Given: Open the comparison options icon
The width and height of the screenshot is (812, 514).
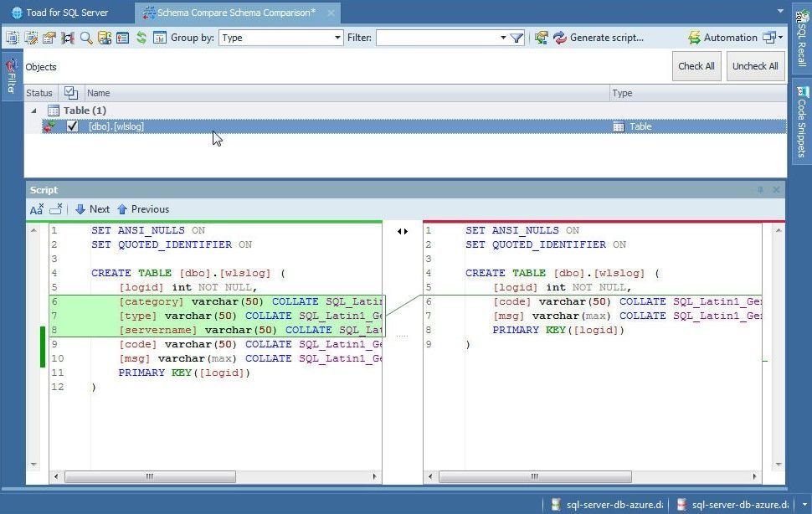Looking at the screenshot, I should click(x=49, y=38).
